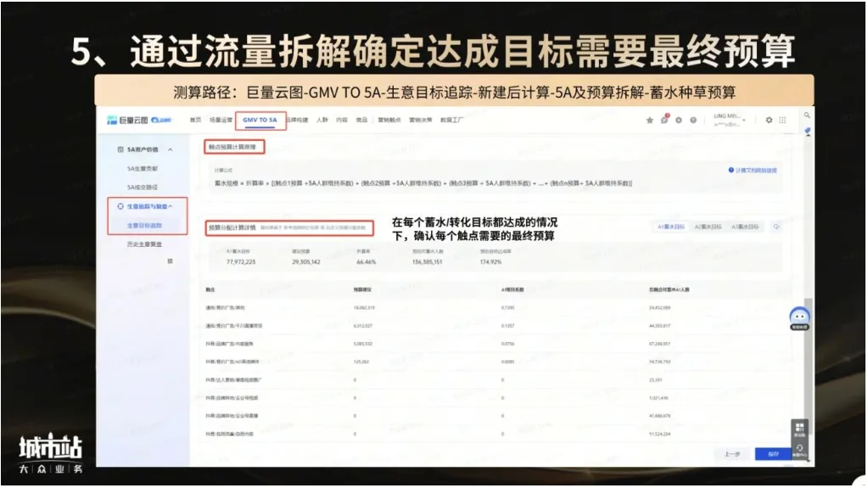The width and height of the screenshot is (868, 488).
Task: Click the 预算建议 column header
Action: 362,289
